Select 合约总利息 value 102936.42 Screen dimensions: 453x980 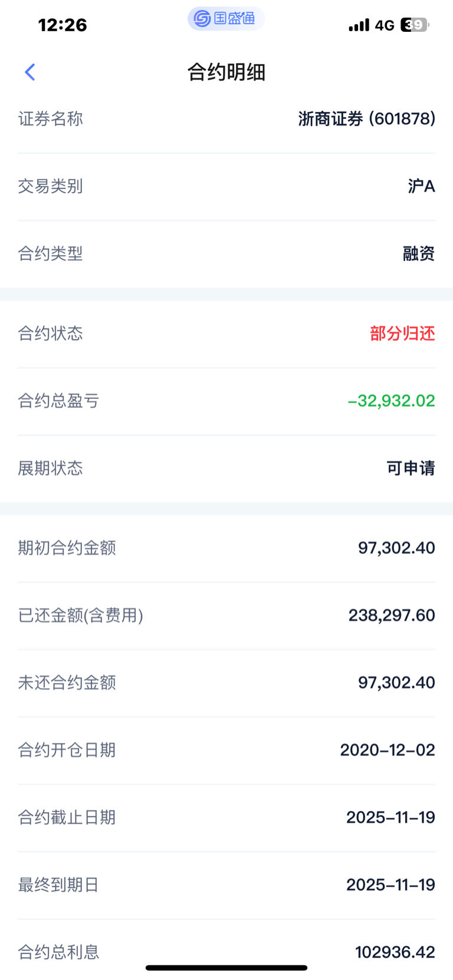pos(395,952)
